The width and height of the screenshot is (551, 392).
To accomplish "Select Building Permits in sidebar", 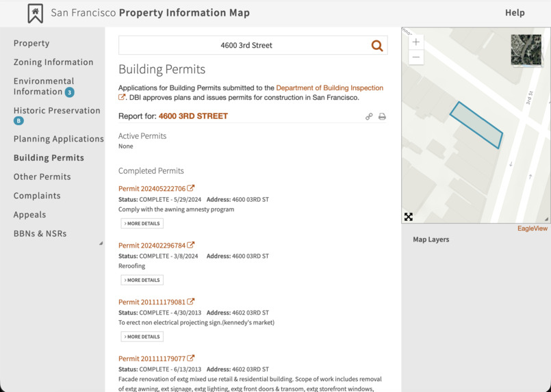I will pos(49,158).
